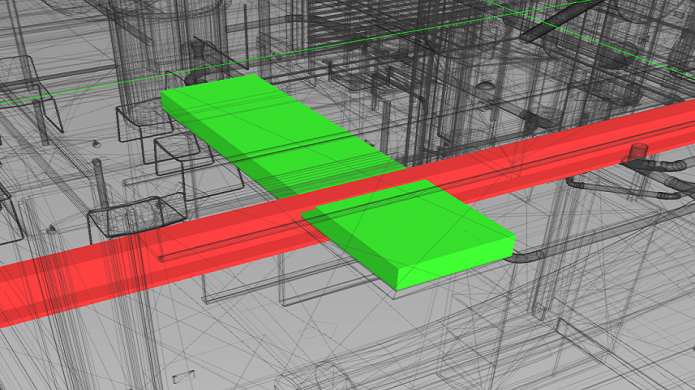Select the front face of lower green duct
Screen dimensions: 695x390
(x=454, y=267)
